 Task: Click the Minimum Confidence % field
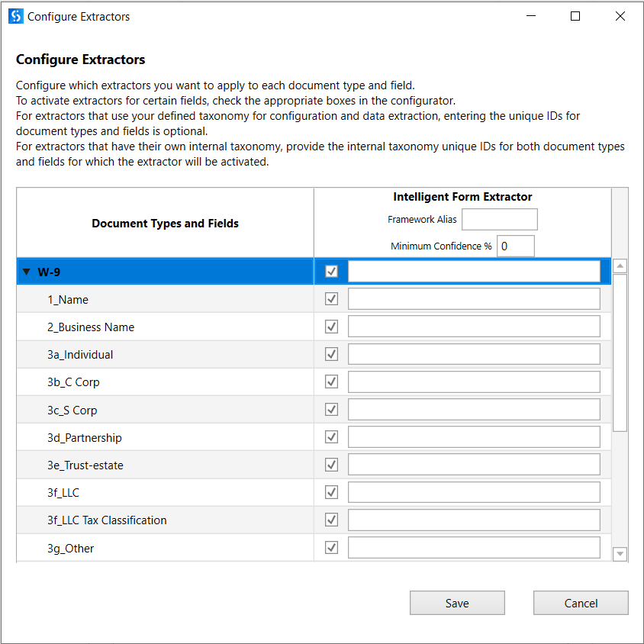[515, 246]
